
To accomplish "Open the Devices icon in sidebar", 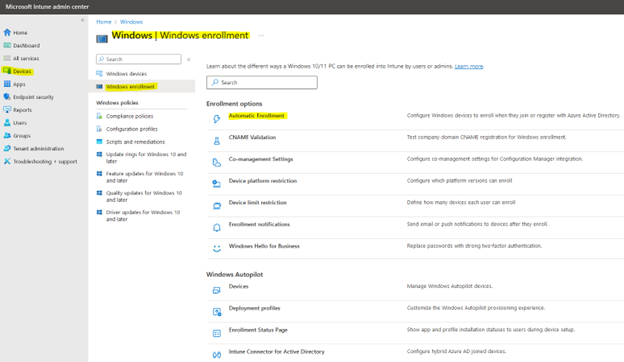I will point(7,71).
